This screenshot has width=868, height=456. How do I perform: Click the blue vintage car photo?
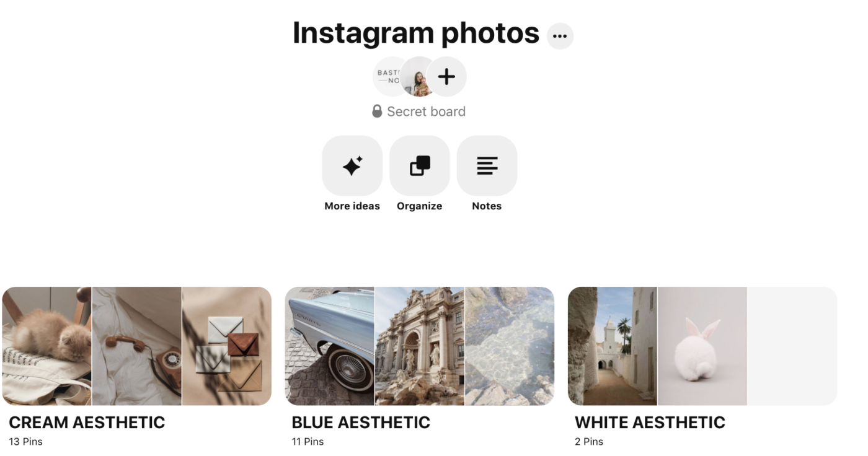(x=330, y=346)
